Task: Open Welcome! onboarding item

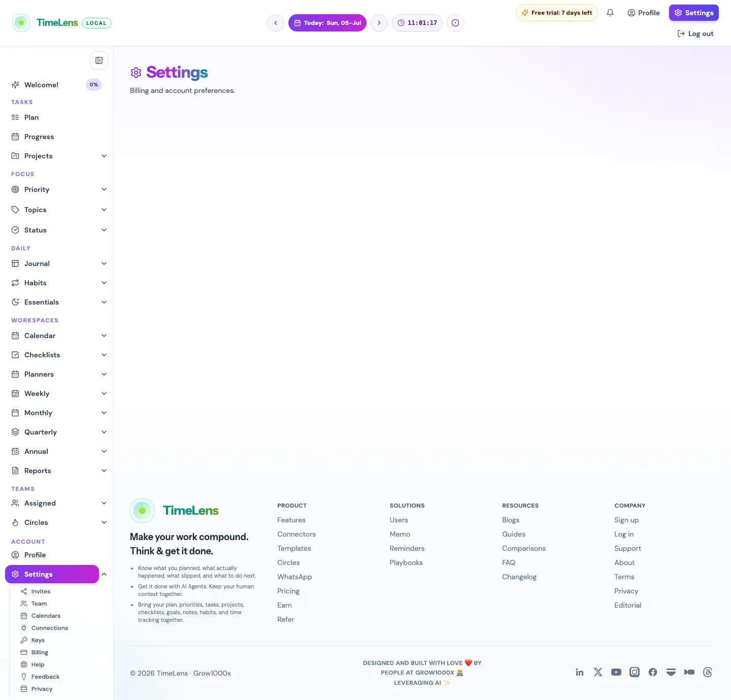Action: (42, 85)
